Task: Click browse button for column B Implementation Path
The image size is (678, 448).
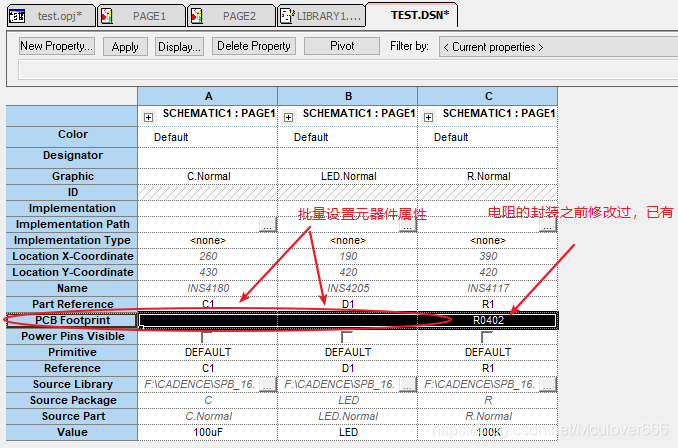Action: 407,225
